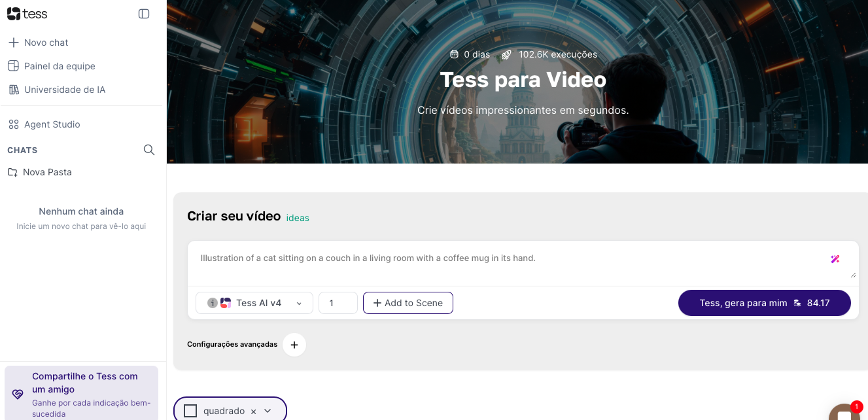This screenshot has width=868, height=420.
Task: Click the magic wand enhance prompt icon
Action: [x=835, y=259]
